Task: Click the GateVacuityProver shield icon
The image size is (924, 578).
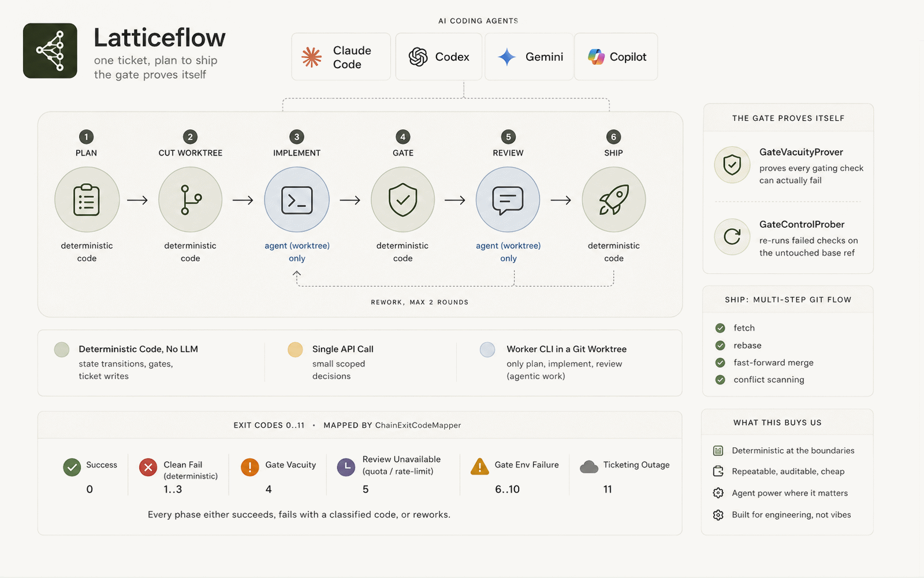Action: tap(732, 165)
